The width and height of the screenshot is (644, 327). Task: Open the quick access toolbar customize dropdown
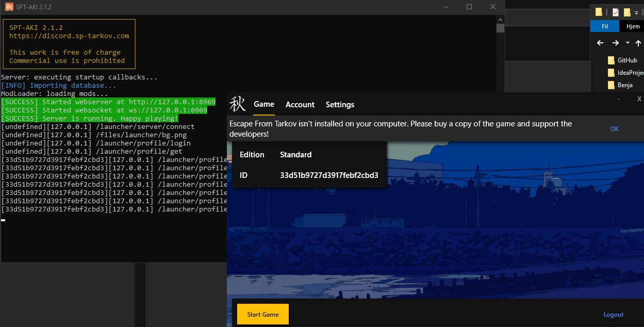point(637,12)
